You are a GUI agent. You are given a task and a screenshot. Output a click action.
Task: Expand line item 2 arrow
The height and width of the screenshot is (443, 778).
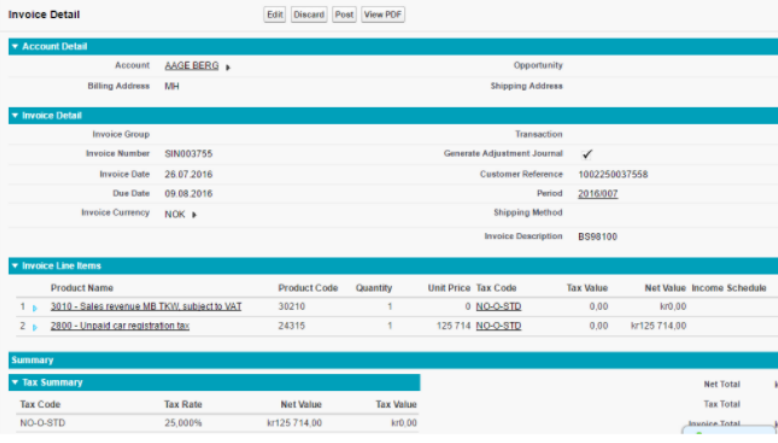(x=35, y=327)
